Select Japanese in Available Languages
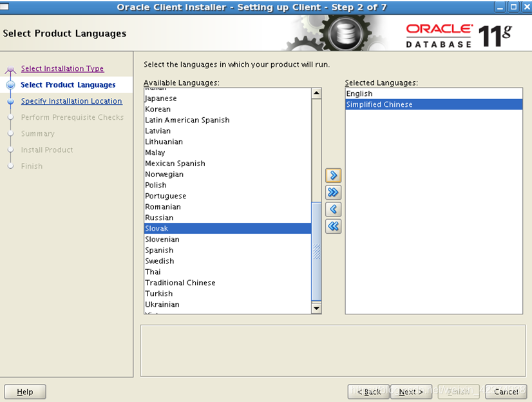 point(227,99)
